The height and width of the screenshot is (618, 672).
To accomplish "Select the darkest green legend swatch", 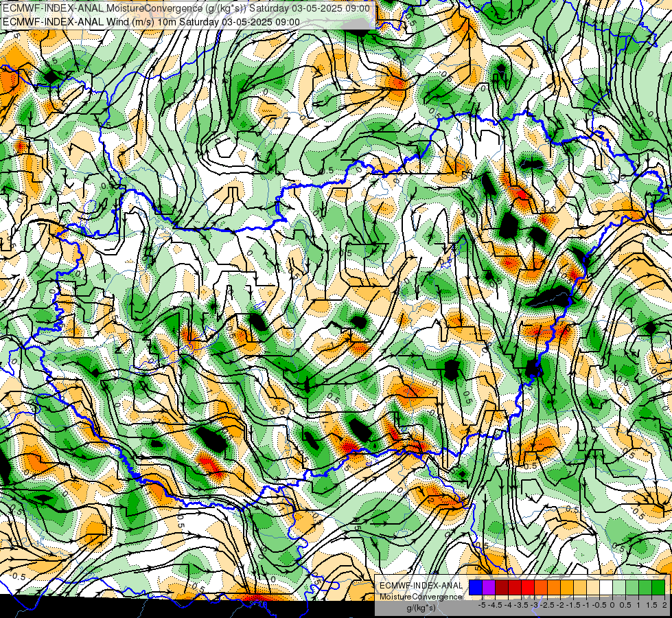I will coord(658,588).
